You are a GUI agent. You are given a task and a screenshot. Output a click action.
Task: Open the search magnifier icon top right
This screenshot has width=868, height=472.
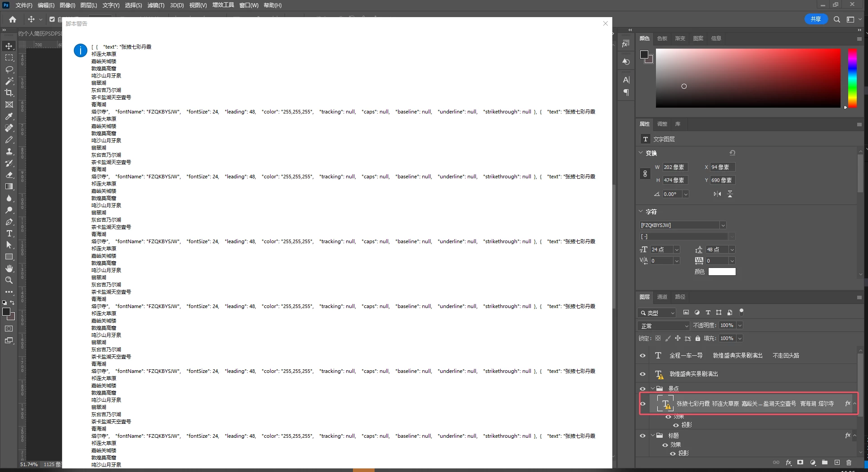[x=836, y=19]
